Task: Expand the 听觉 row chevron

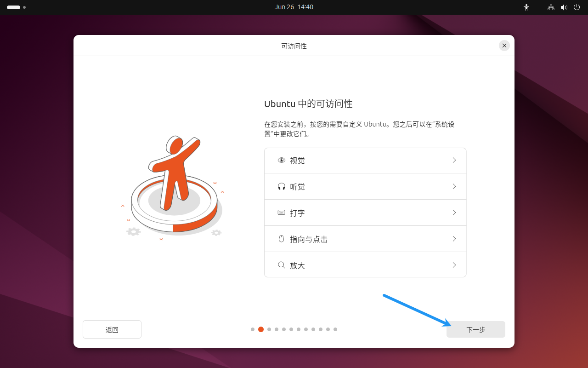Action: pos(454,187)
